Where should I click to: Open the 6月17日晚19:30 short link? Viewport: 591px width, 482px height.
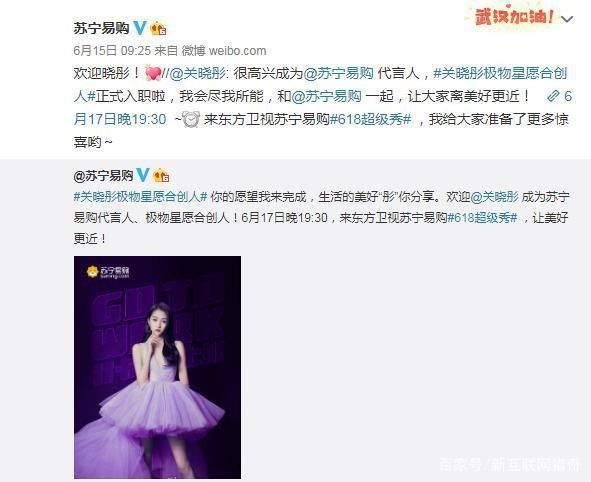(323, 108)
